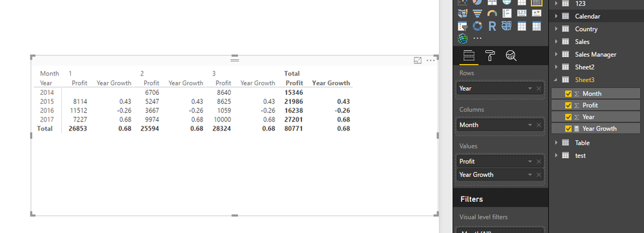Click the 28324 month 3 total cell
Screen dimensions: 644x233
222,128
